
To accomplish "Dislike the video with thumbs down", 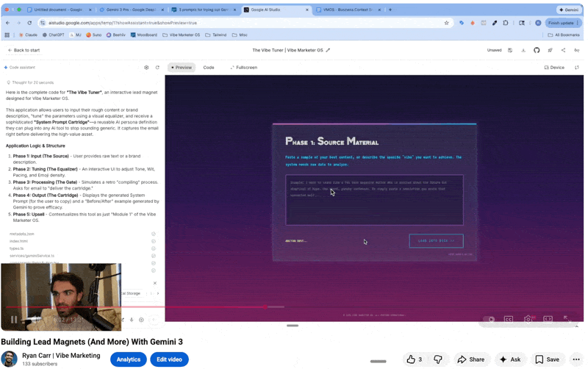I will click(437, 359).
